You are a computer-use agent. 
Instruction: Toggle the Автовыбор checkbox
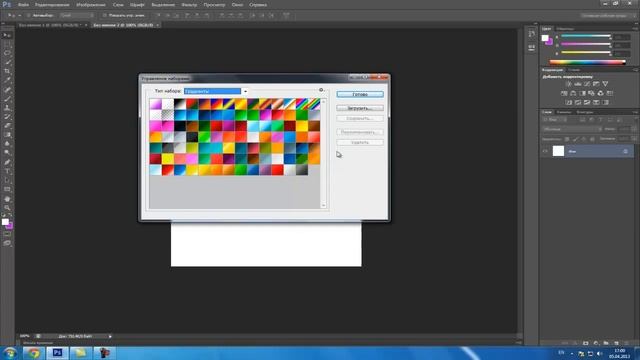click(29, 16)
